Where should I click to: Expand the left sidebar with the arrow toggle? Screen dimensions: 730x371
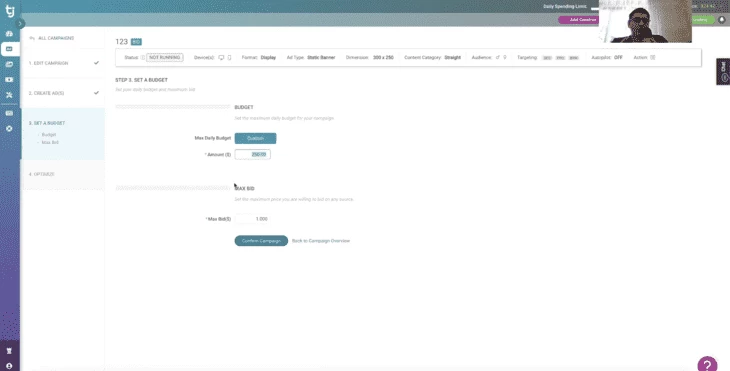click(20, 23)
